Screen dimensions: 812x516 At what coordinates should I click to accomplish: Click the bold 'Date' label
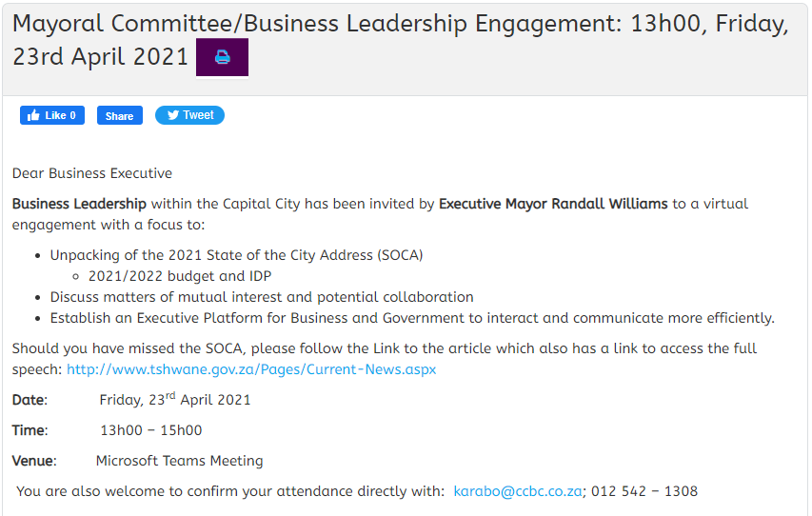point(29,400)
